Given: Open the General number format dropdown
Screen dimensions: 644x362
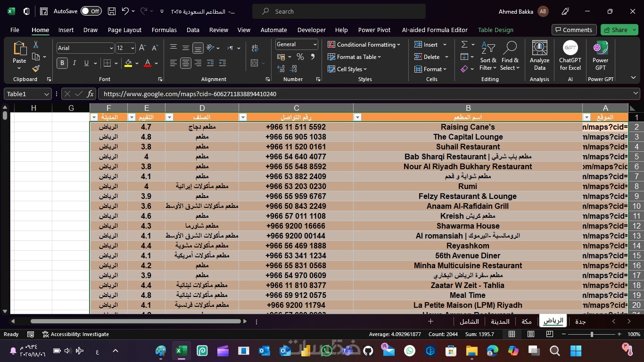Looking at the screenshot, I should point(315,44).
